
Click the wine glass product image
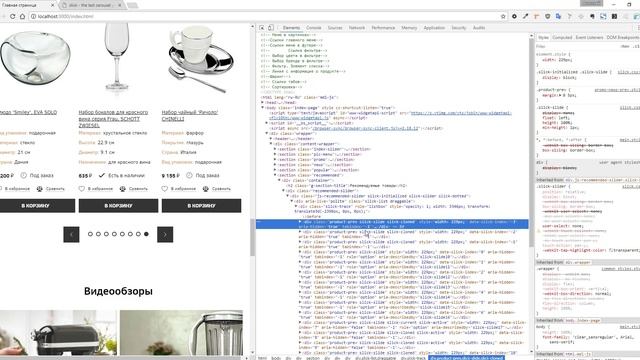(x=117, y=57)
